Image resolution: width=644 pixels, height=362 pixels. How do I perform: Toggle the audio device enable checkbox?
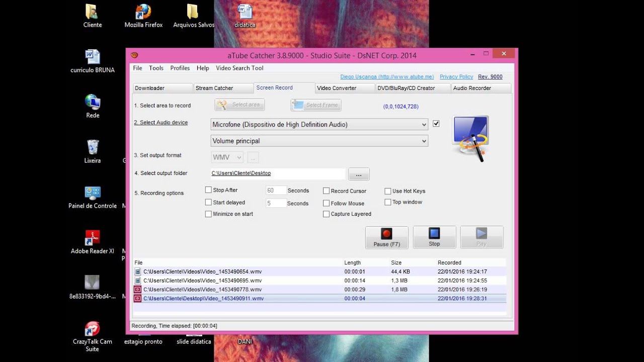click(x=436, y=124)
